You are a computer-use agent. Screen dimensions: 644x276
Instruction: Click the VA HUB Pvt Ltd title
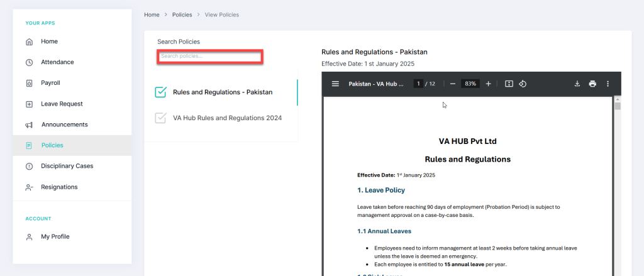pyautogui.click(x=467, y=141)
